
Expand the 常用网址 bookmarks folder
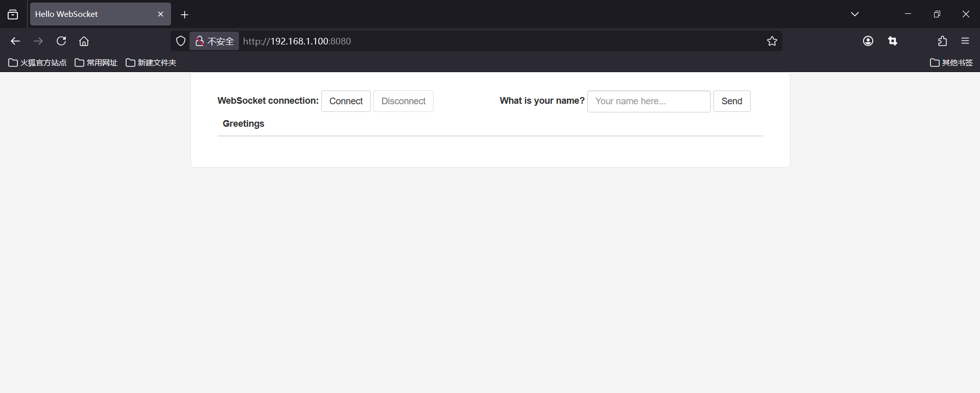pos(96,62)
